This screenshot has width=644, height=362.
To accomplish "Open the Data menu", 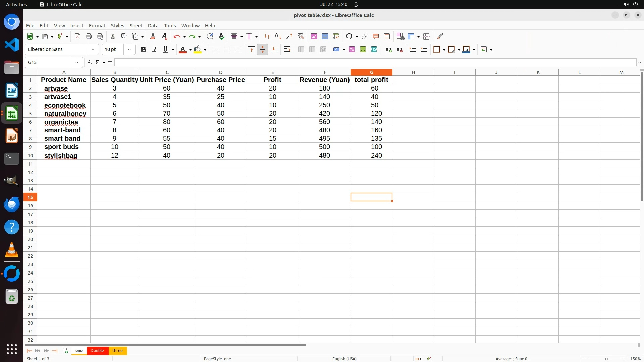I will click(153, 26).
